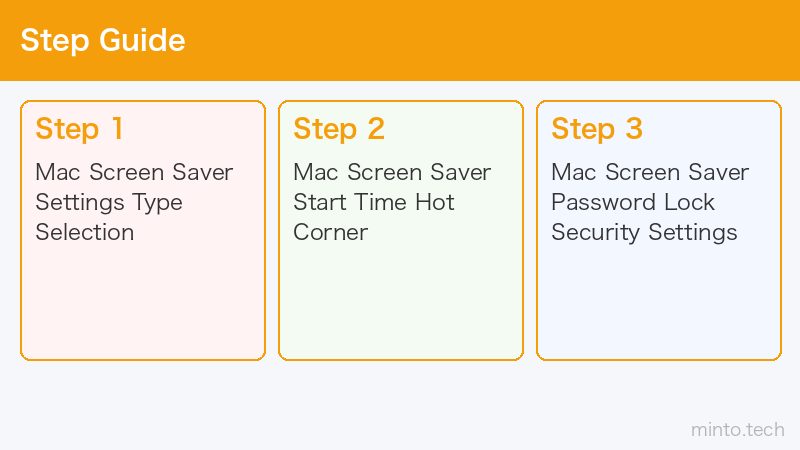Open the Step 2 green card
The height and width of the screenshot is (450, 800).
[x=401, y=231]
